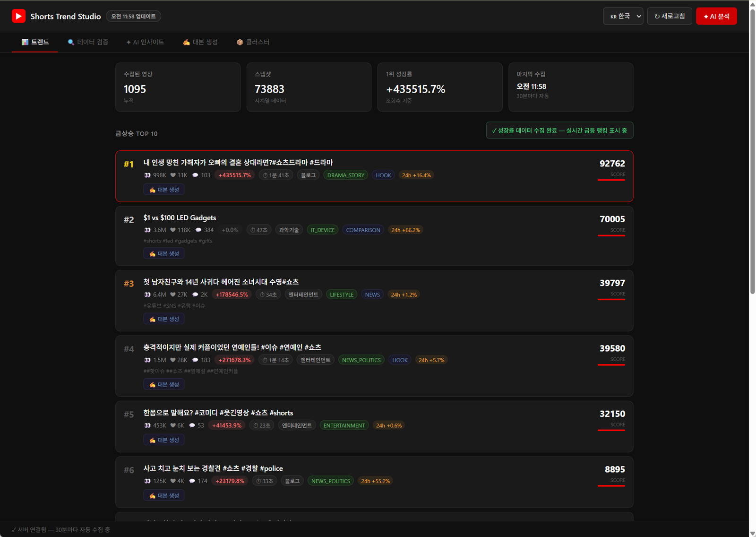Switch to the 데이터 검증 tab
756x537 pixels.
88,42
